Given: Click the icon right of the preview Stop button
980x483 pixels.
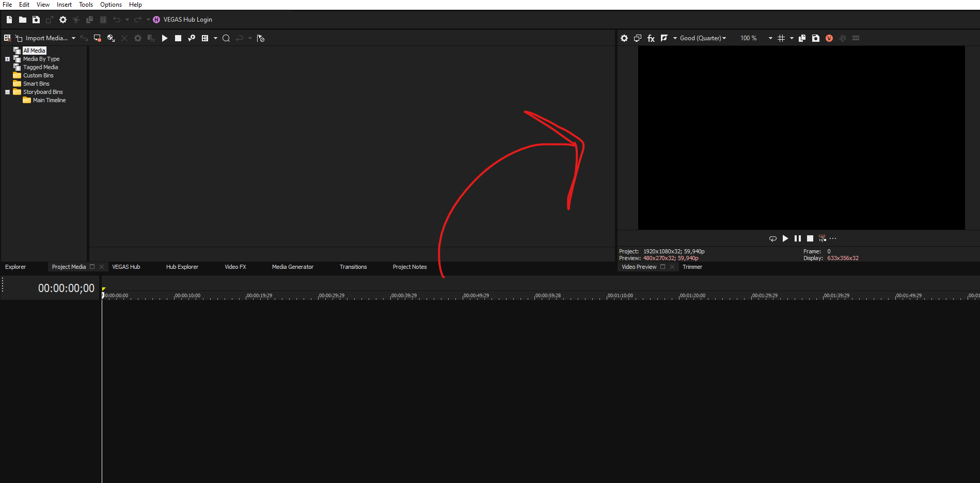Looking at the screenshot, I should pyautogui.click(x=823, y=238).
